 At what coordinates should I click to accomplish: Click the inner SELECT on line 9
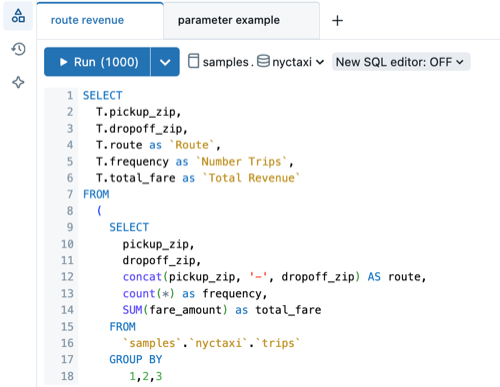(129, 227)
